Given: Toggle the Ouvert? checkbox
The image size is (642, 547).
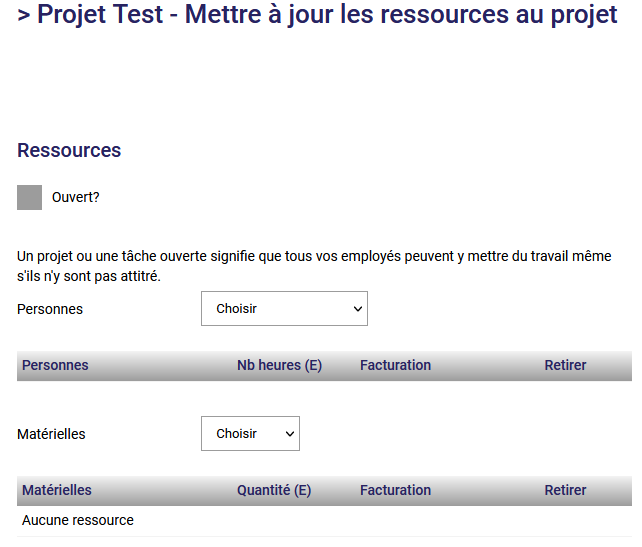Looking at the screenshot, I should [30, 197].
